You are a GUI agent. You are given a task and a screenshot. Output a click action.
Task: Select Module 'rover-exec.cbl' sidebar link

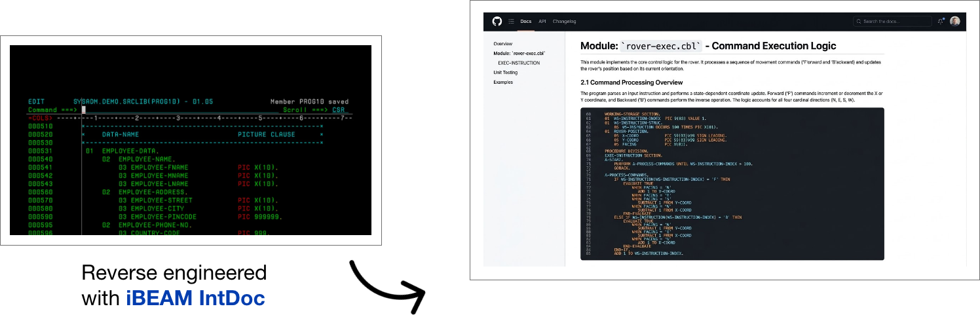(x=519, y=53)
